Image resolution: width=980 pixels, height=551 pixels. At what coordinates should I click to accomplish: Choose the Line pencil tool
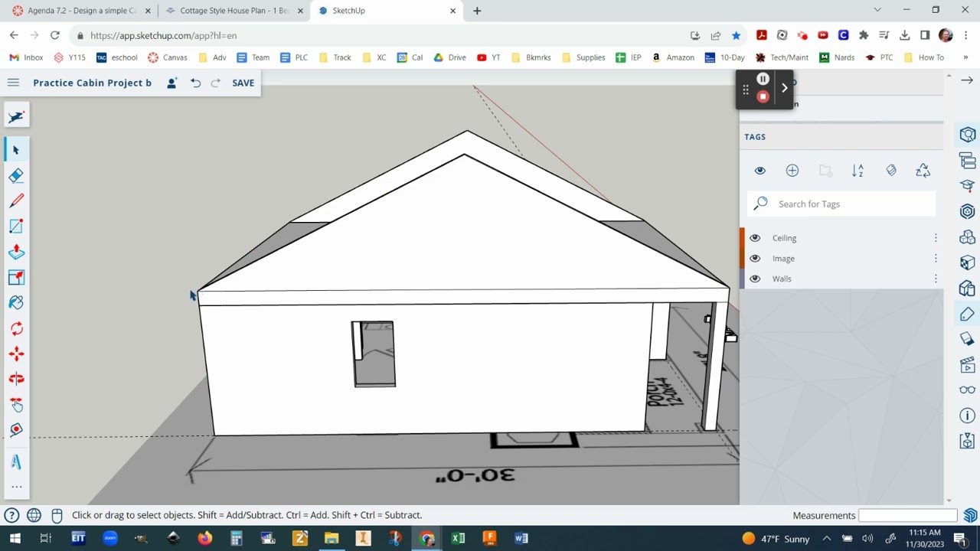tap(16, 201)
